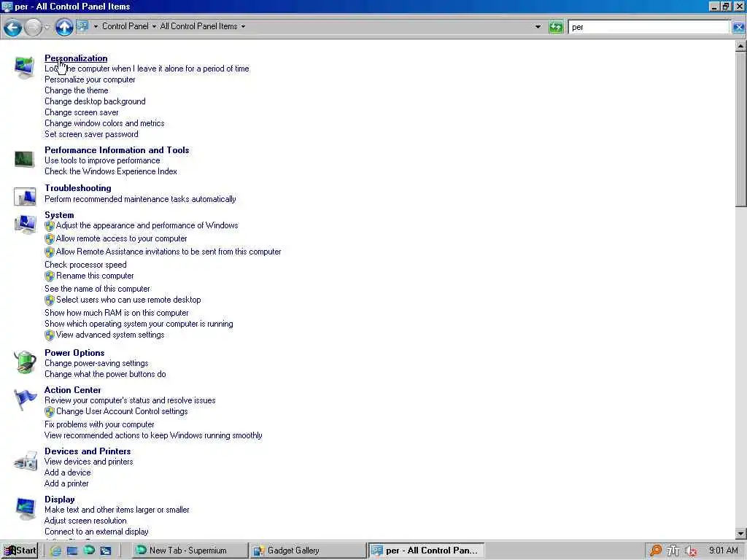Image resolution: width=747 pixels, height=560 pixels.
Task: Click shield icon beside Rename this computer
Action: [x=50, y=276]
